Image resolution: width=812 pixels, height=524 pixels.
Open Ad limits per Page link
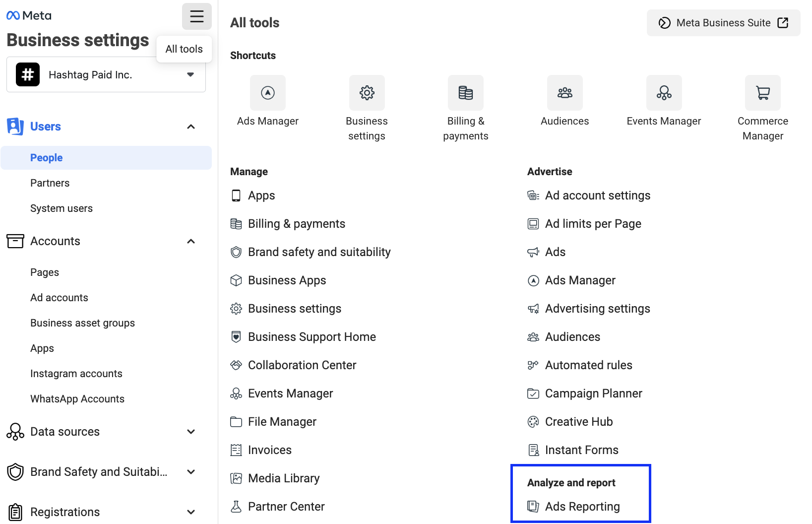593,224
